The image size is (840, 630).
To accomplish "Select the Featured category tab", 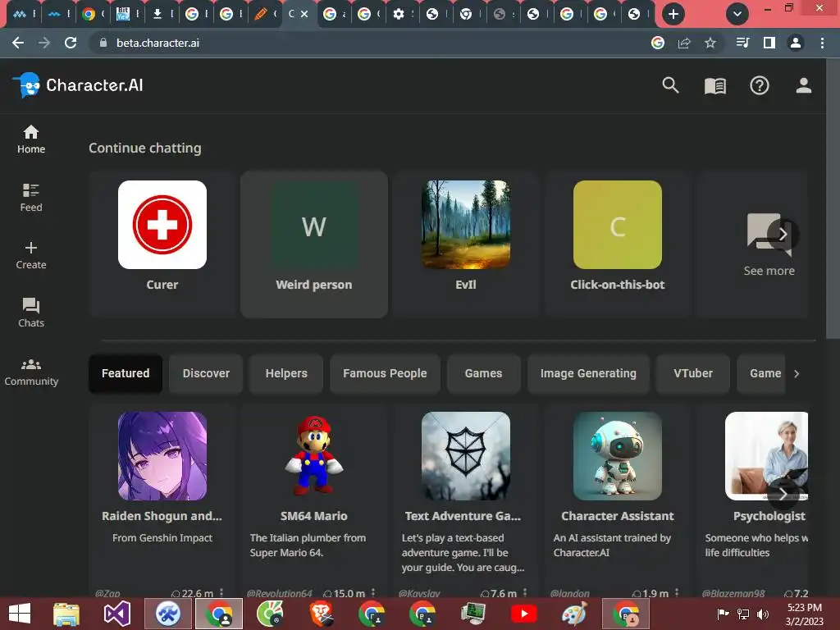I will (126, 373).
